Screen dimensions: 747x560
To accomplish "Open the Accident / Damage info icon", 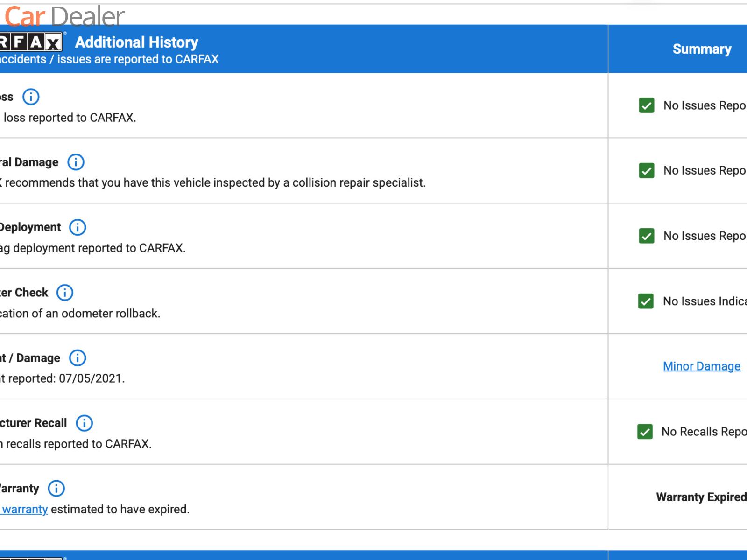I will click(78, 358).
